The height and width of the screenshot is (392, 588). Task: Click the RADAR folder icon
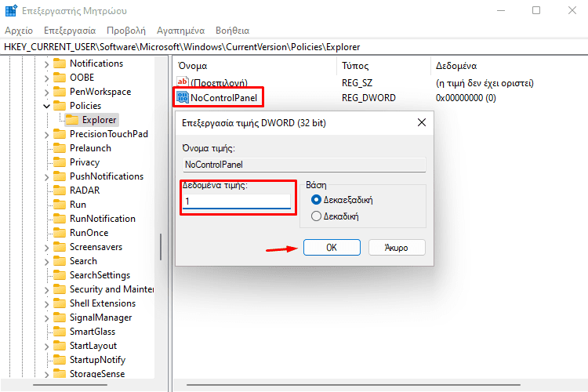(x=60, y=191)
